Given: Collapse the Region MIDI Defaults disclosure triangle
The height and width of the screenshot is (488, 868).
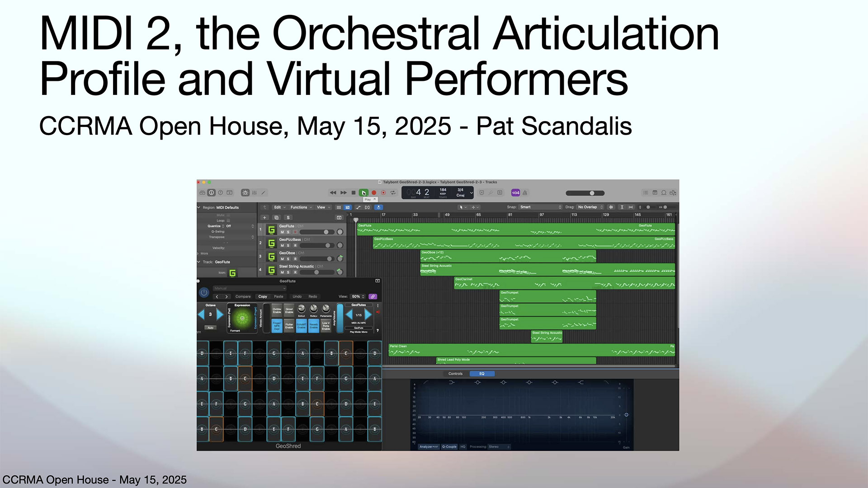Looking at the screenshot, I should pos(198,207).
